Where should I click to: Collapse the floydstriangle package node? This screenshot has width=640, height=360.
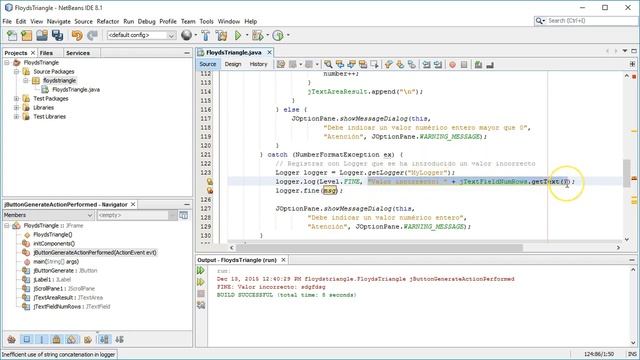pos(26,81)
